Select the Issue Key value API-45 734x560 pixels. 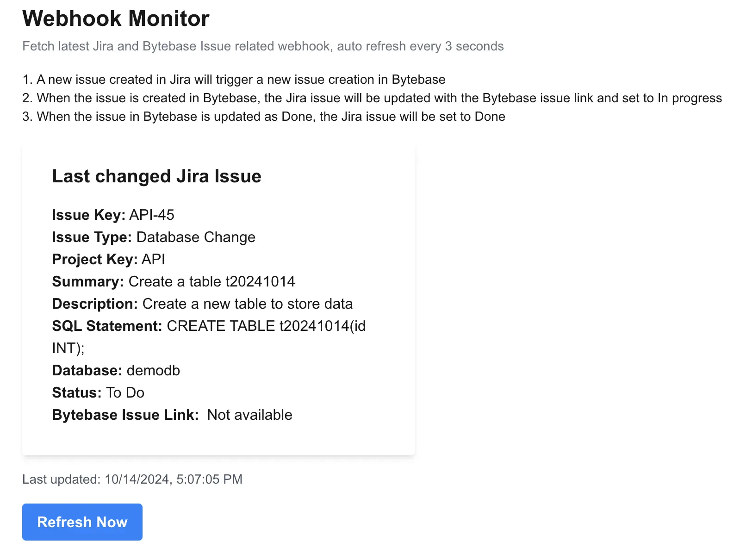coord(152,215)
